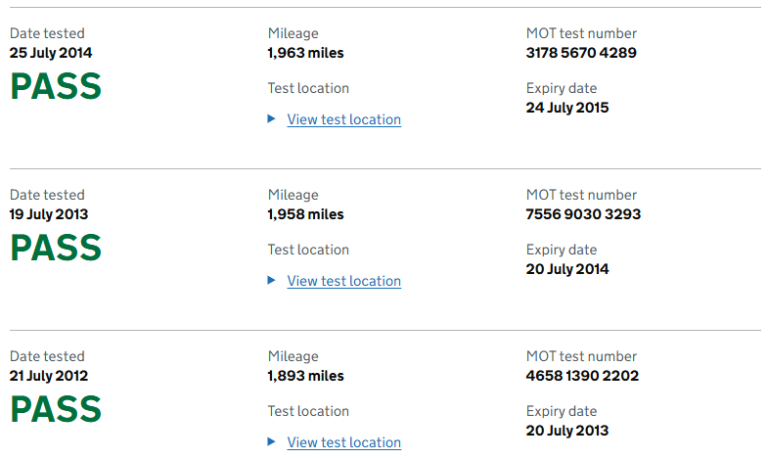The image size is (768, 459).
Task: Click the PASS result for 25 July 2014
Action: pyautogui.click(x=56, y=87)
